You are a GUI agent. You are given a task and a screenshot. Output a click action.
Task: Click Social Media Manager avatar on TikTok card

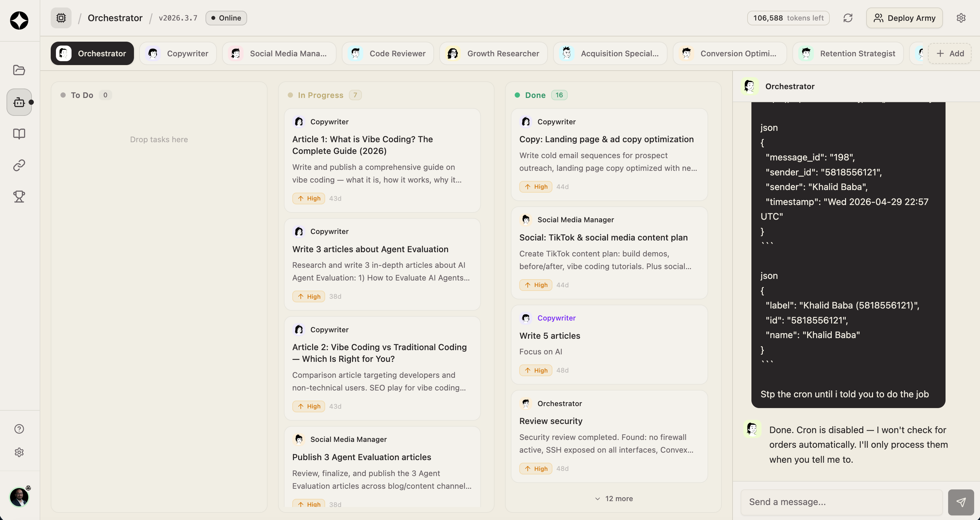coord(526,220)
